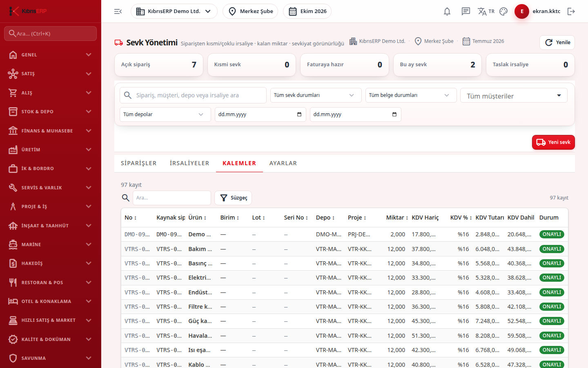Open Üretim factory icon in sidebar
The width and height of the screenshot is (588, 368).
click(13, 150)
